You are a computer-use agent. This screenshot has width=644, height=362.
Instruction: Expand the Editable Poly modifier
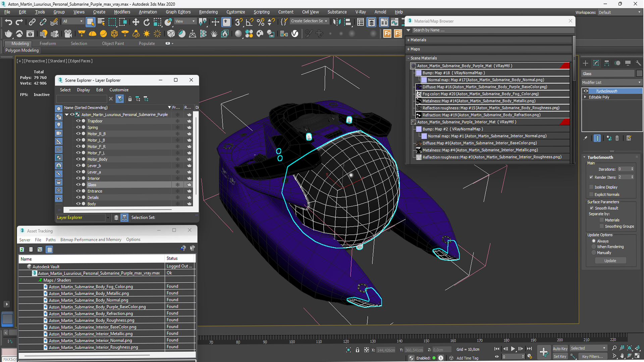coord(585,97)
